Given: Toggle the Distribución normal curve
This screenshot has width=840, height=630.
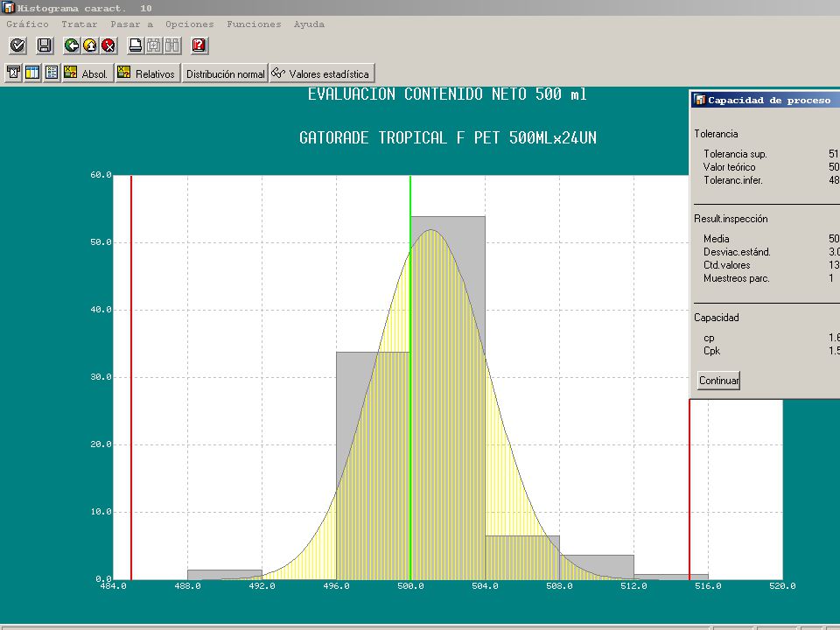Looking at the screenshot, I should [225, 73].
